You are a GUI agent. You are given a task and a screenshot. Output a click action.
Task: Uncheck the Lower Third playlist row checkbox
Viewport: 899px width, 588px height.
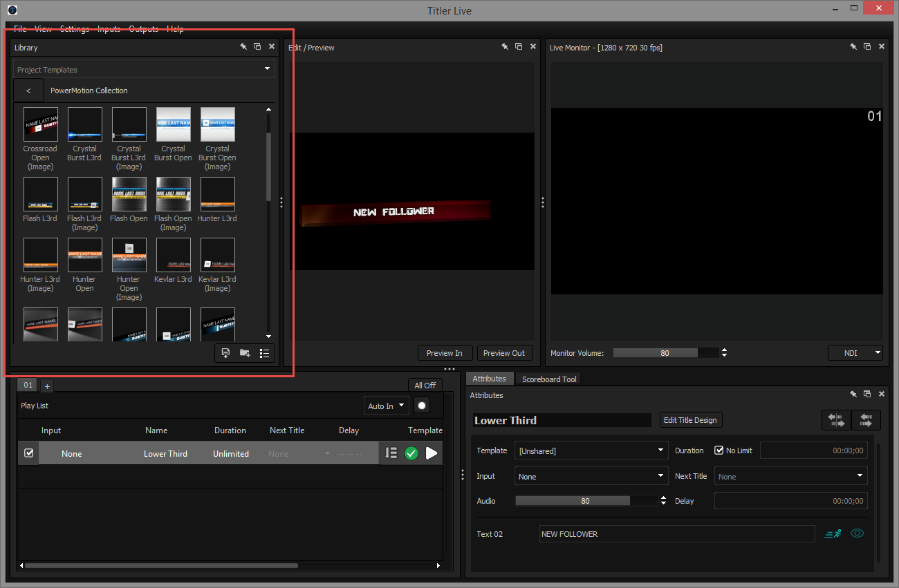pyautogui.click(x=28, y=453)
